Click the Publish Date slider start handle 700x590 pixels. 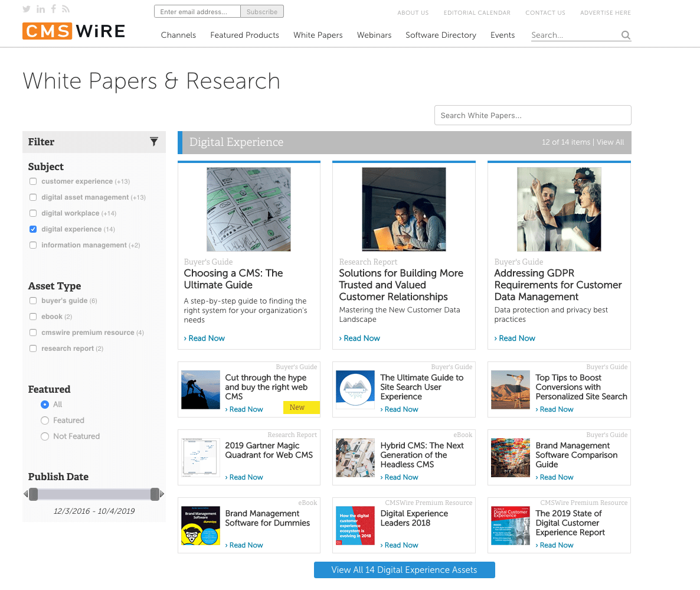point(34,494)
